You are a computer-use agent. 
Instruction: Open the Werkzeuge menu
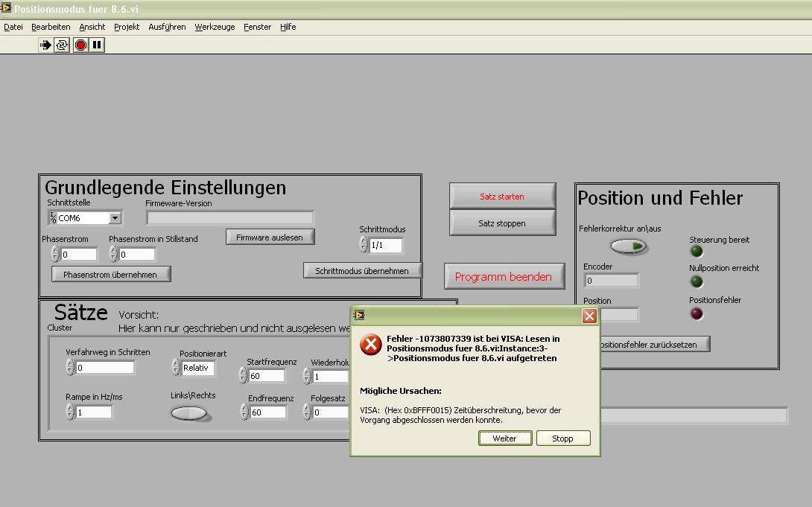(215, 27)
